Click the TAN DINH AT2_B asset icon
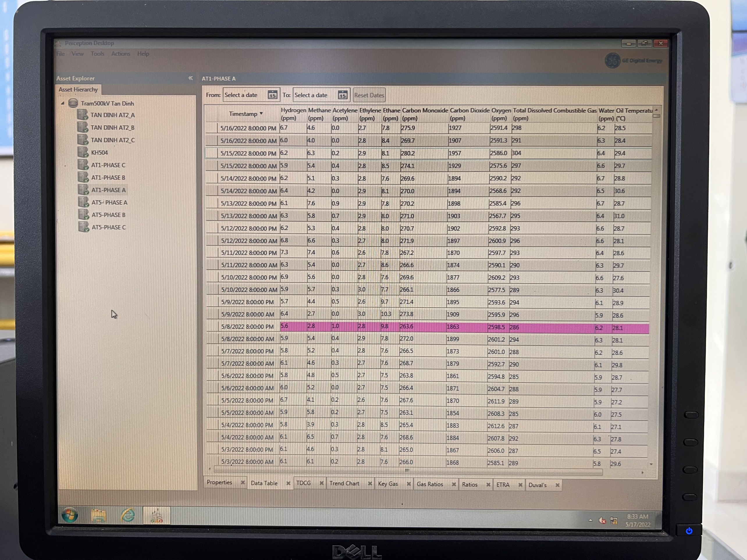Screen dimensions: 747x560 (x=83, y=127)
